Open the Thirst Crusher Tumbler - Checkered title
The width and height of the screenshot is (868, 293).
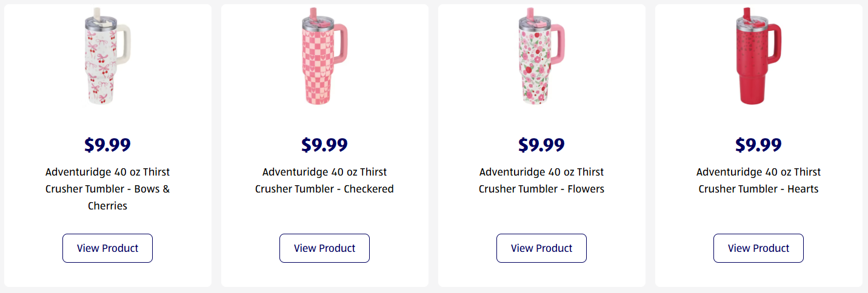(x=324, y=180)
